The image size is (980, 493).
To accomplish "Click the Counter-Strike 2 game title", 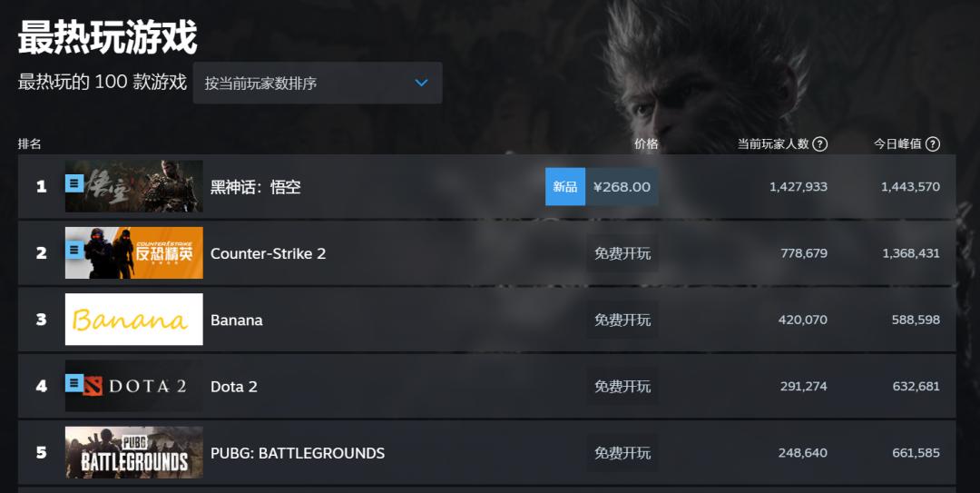I will pos(268,253).
